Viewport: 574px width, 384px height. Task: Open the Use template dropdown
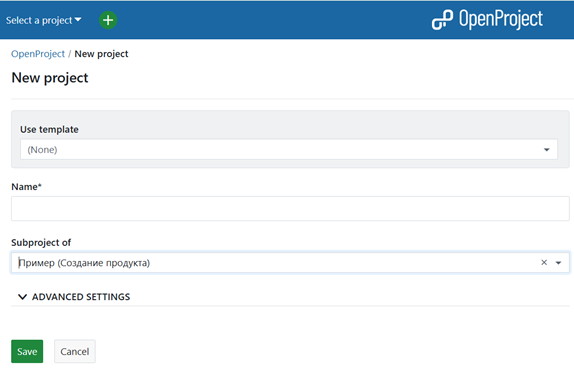(x=289, y=149)
